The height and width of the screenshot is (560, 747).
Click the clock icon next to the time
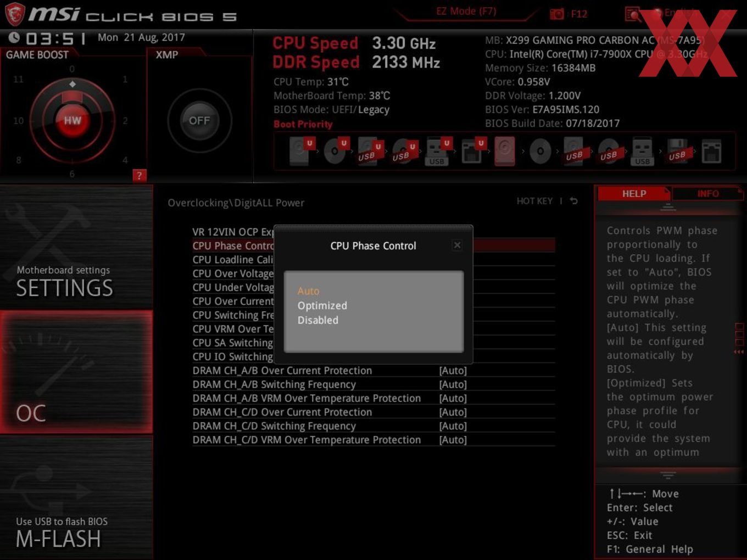click(x=14, y=37)
